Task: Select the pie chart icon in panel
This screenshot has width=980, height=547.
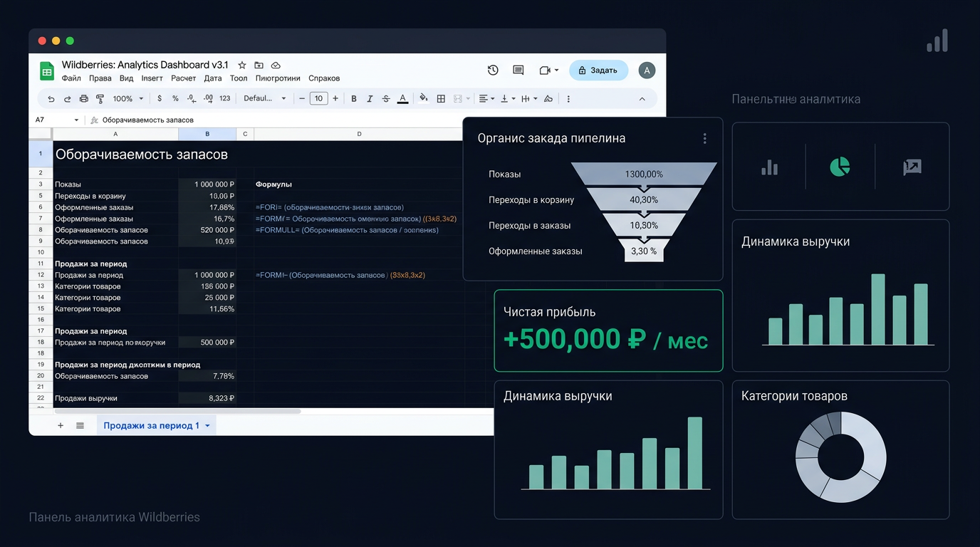Action: pyautogui.click(x=840, y=167)
